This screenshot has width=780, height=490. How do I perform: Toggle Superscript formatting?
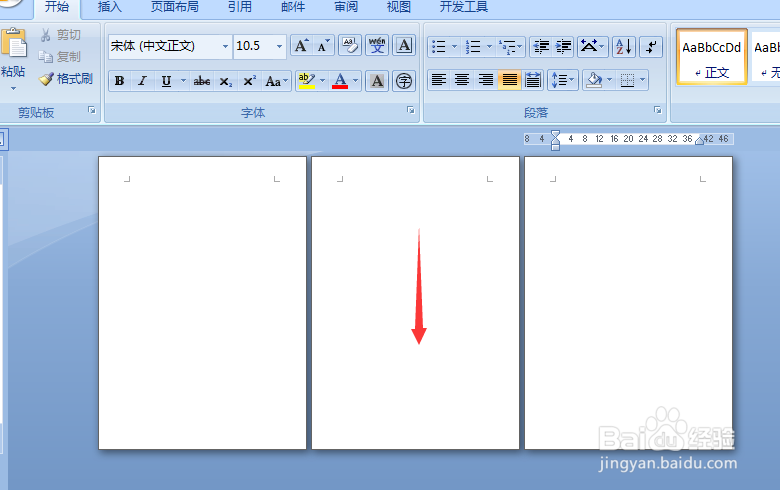pos(249,81)
